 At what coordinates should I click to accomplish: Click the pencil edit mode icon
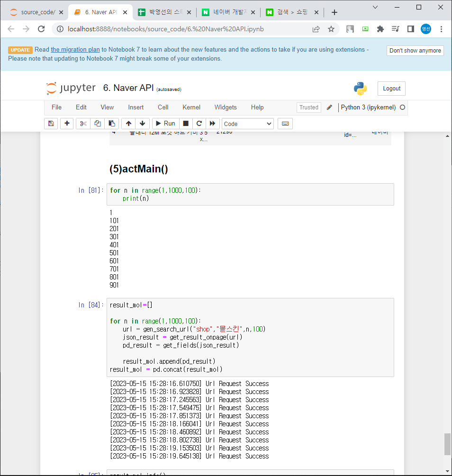click(x=330, y=108)
